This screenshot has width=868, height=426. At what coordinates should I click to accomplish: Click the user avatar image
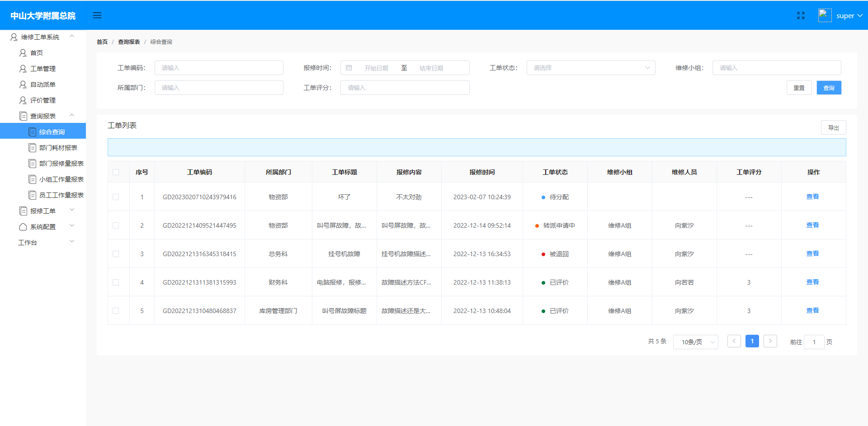(x=825, y=15)
